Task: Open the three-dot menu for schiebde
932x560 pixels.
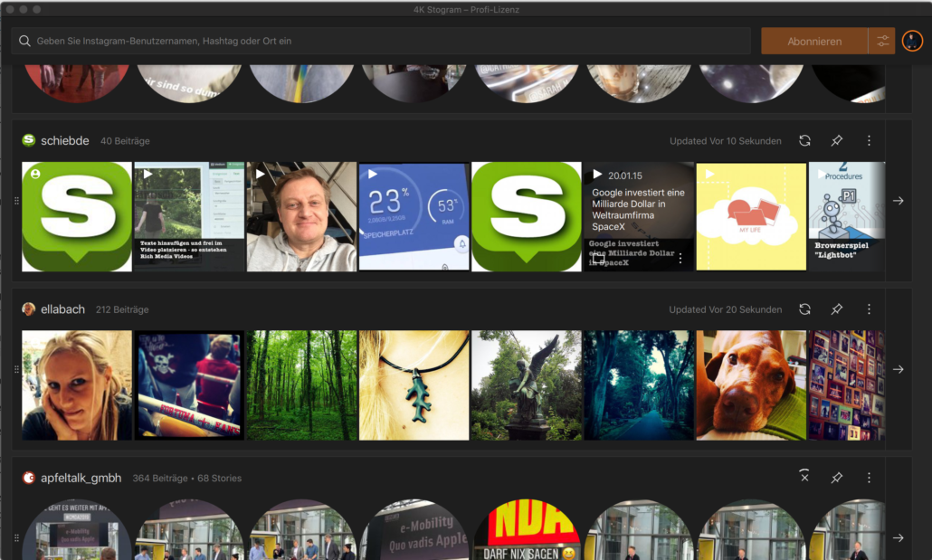Action: tap(869, 141)
